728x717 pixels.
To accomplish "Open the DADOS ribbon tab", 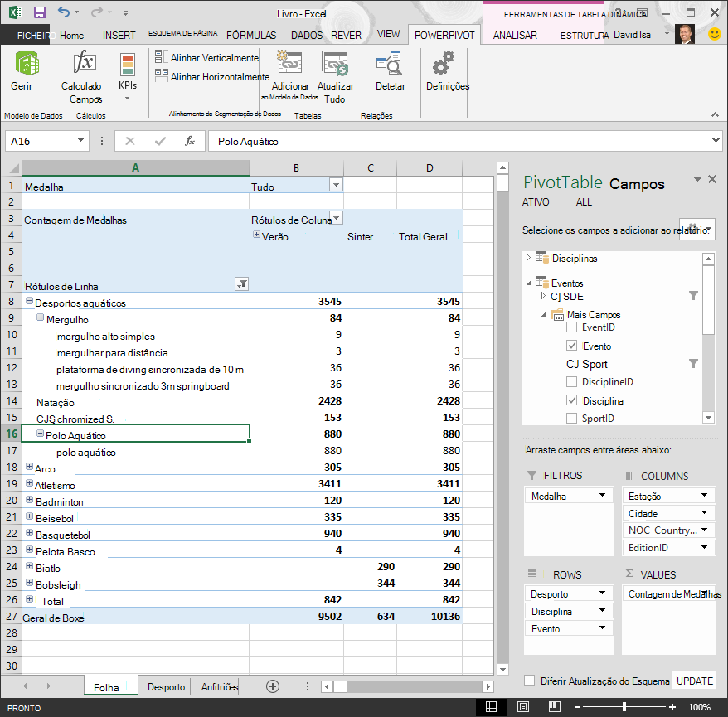I will click(x=307, y=36).
